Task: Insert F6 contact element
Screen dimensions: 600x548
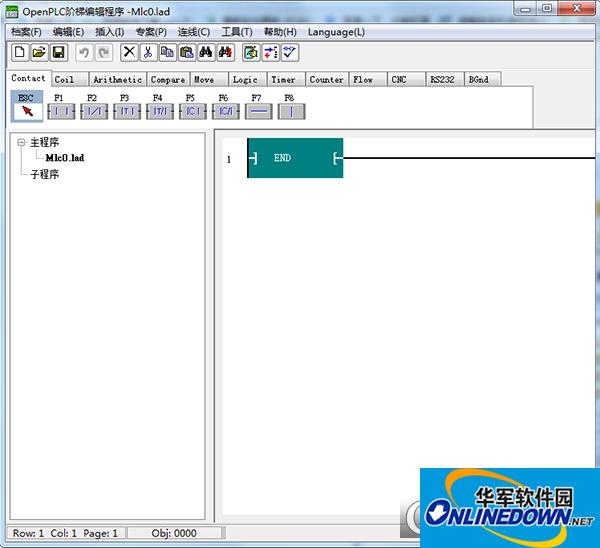Action: 226,111
